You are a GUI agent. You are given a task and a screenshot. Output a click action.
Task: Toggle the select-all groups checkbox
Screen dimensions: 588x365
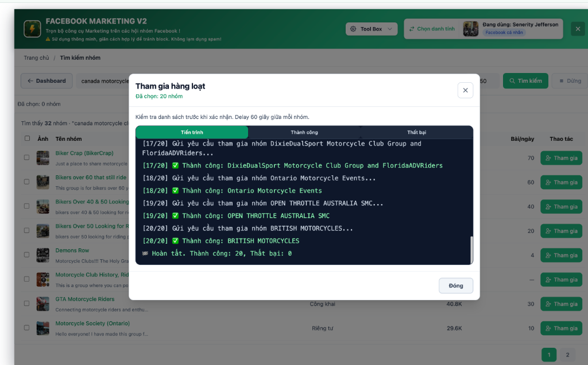point(27,139)
